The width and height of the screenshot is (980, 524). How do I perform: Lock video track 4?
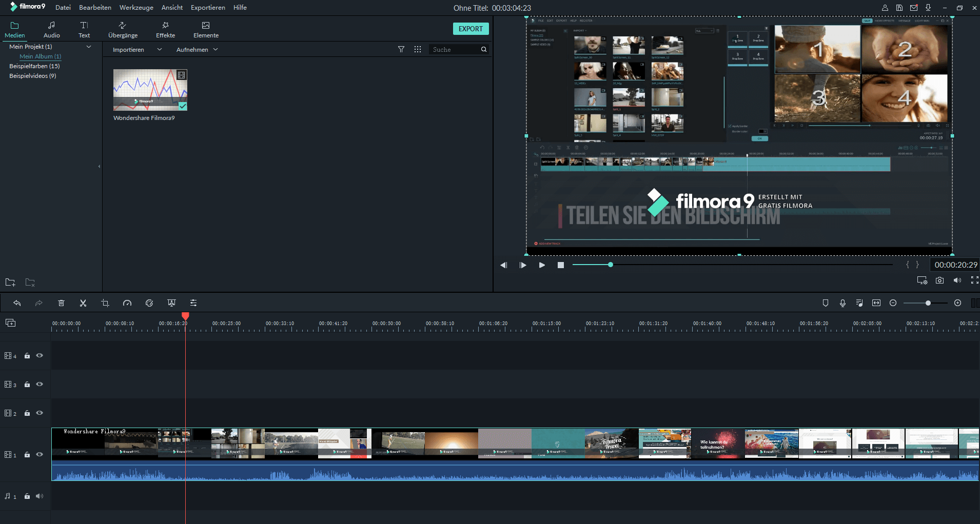tap(27, 355)
